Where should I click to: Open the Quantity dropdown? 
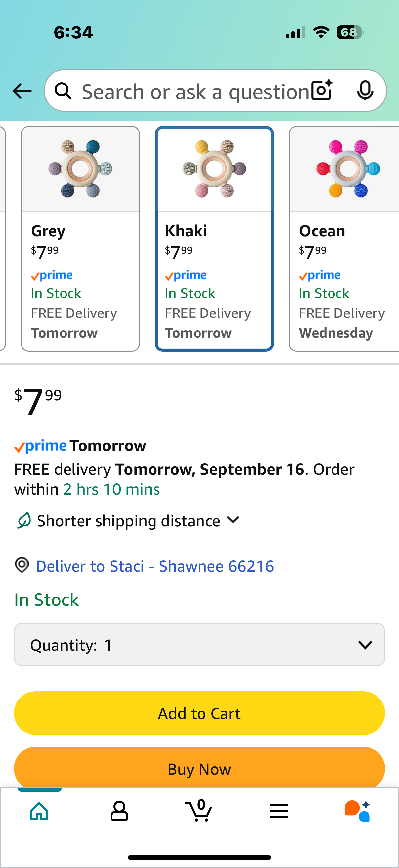(199, 645)
